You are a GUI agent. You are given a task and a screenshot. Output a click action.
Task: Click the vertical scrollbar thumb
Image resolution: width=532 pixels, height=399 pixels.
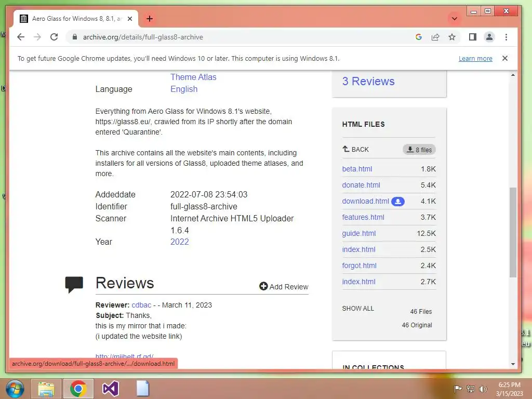[x=513, y=232]
